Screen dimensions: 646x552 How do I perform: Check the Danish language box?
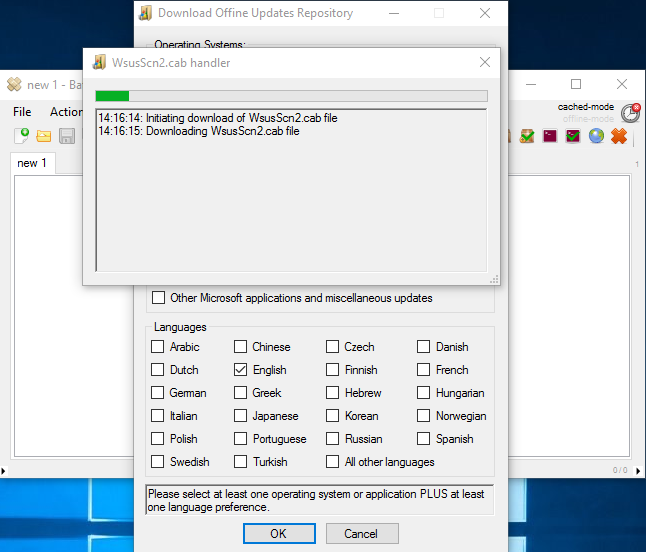(423, 346)
